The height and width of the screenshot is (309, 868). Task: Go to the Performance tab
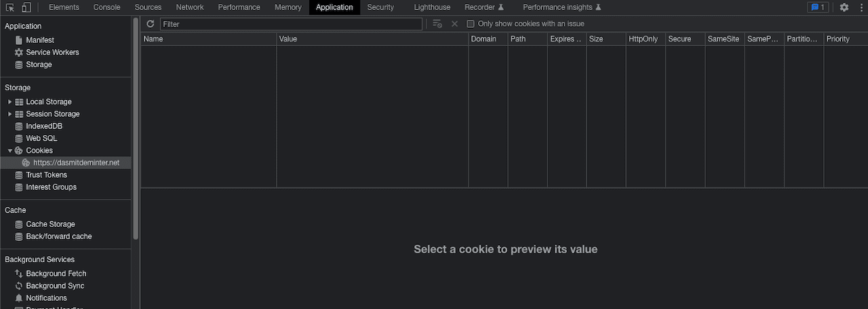(239, 7)
